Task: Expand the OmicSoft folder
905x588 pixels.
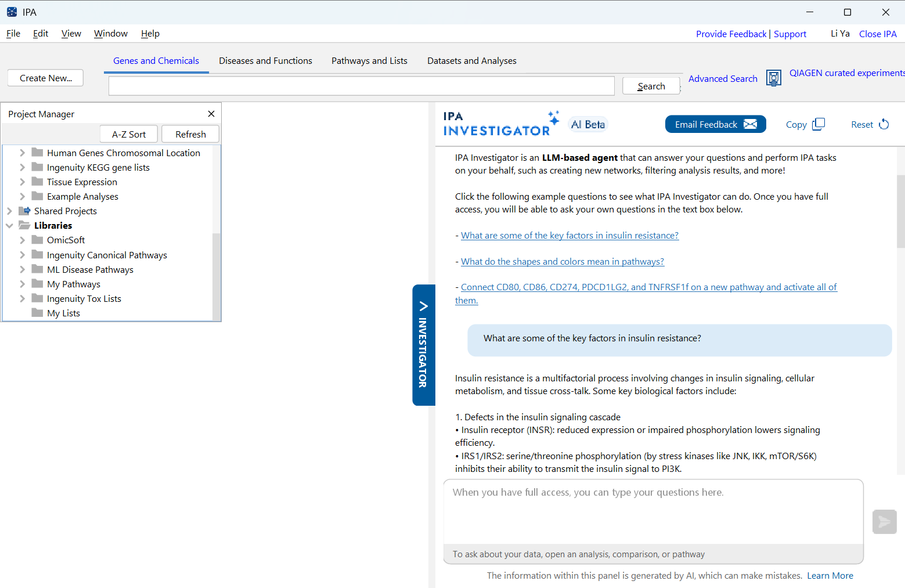Action: [x=22, y=240]
